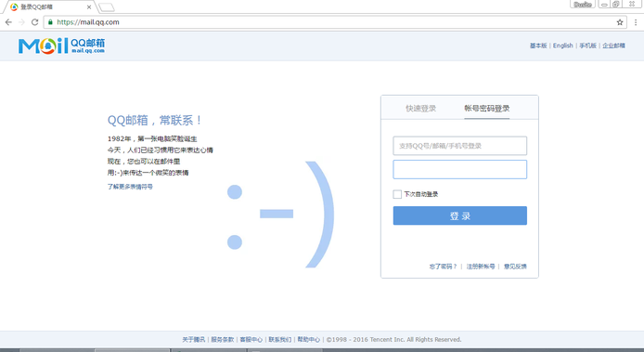Enable 下次自动登录 checkbox

point(397,194)
